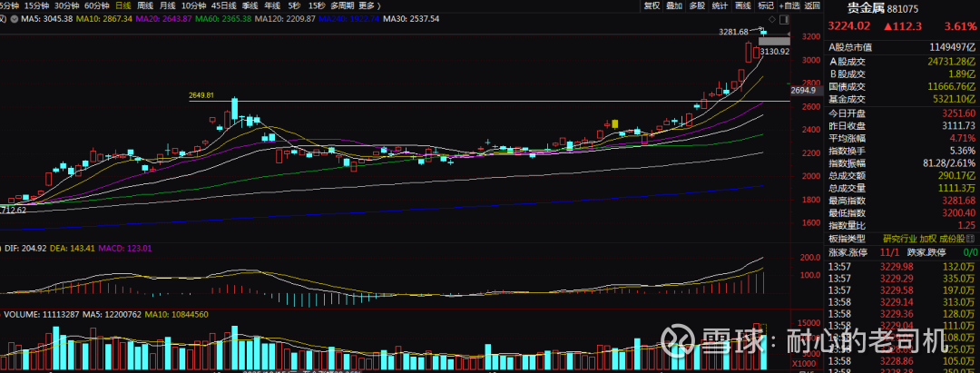Click the grid icon beside 成份股
Image resolution: width=980 pixels, height=373 pixels.
[x=971, y=239]
